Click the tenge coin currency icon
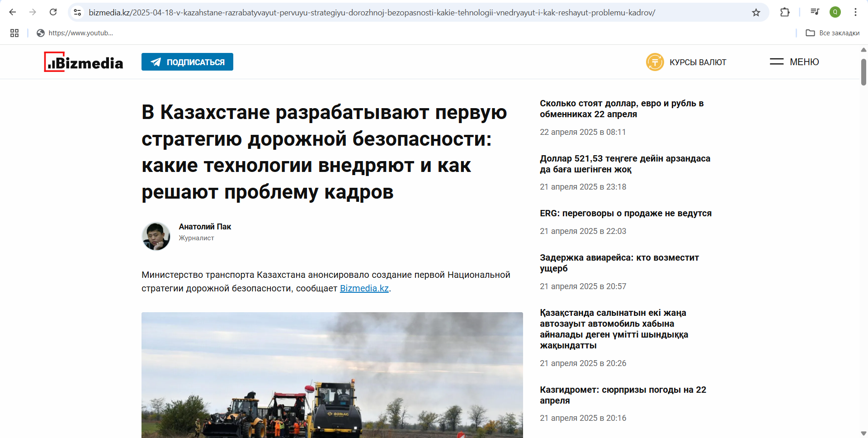This screenshot has width=868, height=438. click(655, 62)
